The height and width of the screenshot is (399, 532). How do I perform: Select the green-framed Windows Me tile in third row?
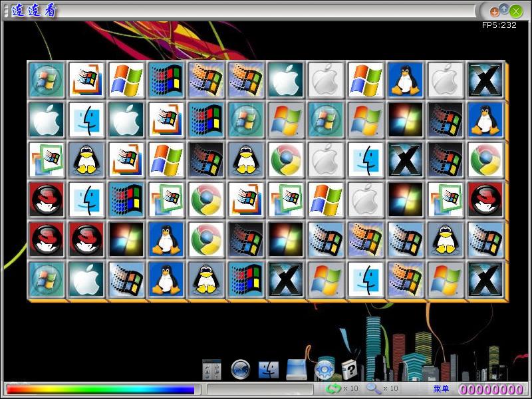click(x=47, y=160)
